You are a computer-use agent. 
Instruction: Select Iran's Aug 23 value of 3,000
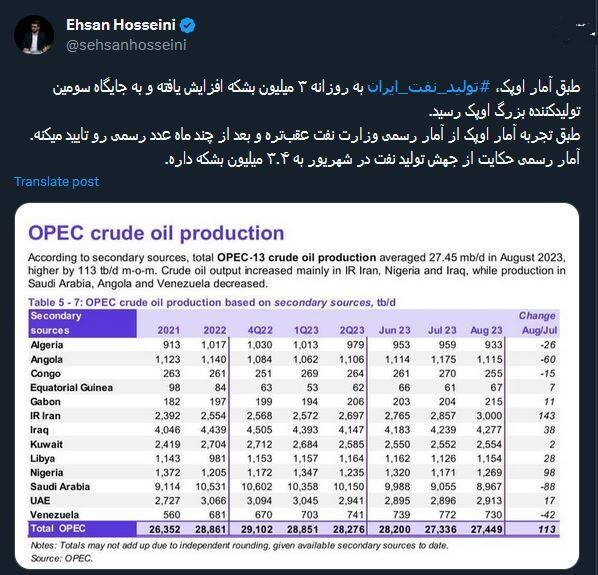489,416
